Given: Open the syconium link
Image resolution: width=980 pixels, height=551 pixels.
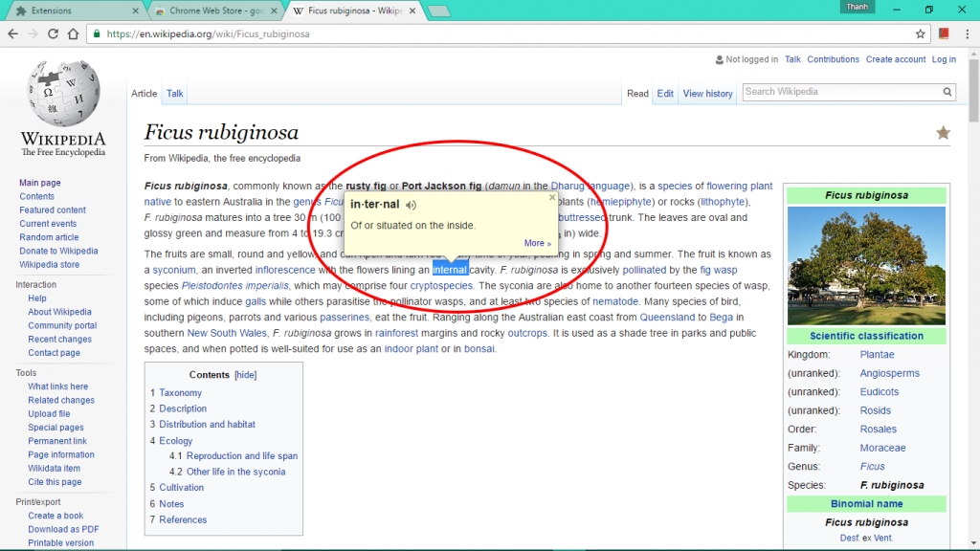Looking at the screenshot, I should pos(174,270).
